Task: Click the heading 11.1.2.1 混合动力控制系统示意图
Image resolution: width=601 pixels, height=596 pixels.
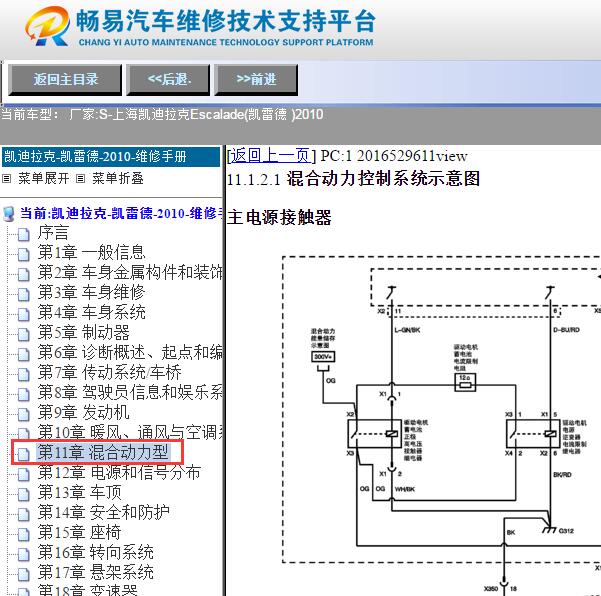Action: coord(353,179)
